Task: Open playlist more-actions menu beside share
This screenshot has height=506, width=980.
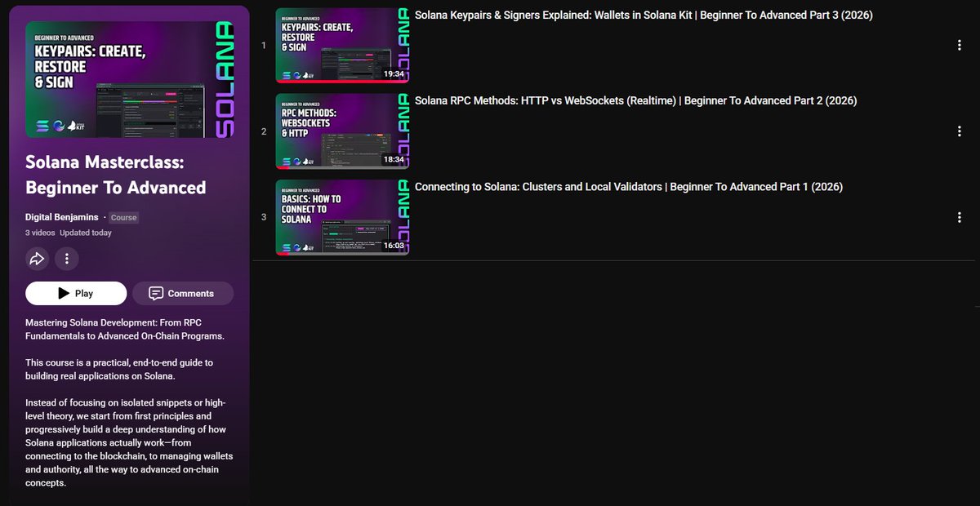Action: coord(66,260)
